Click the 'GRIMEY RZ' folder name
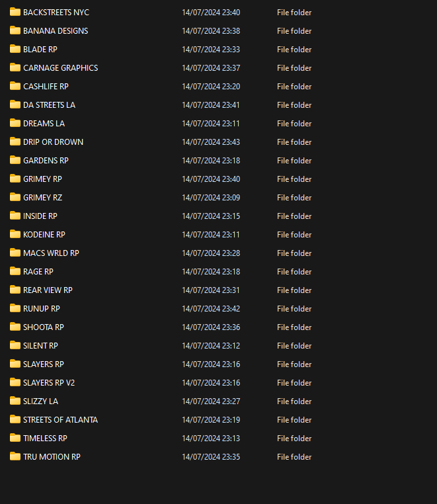The height and width of the screenshot is (504, 437). click(43, 198)
